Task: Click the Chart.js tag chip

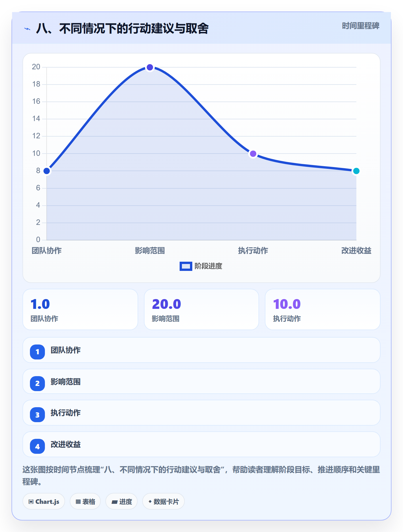Action: point(44,502)
